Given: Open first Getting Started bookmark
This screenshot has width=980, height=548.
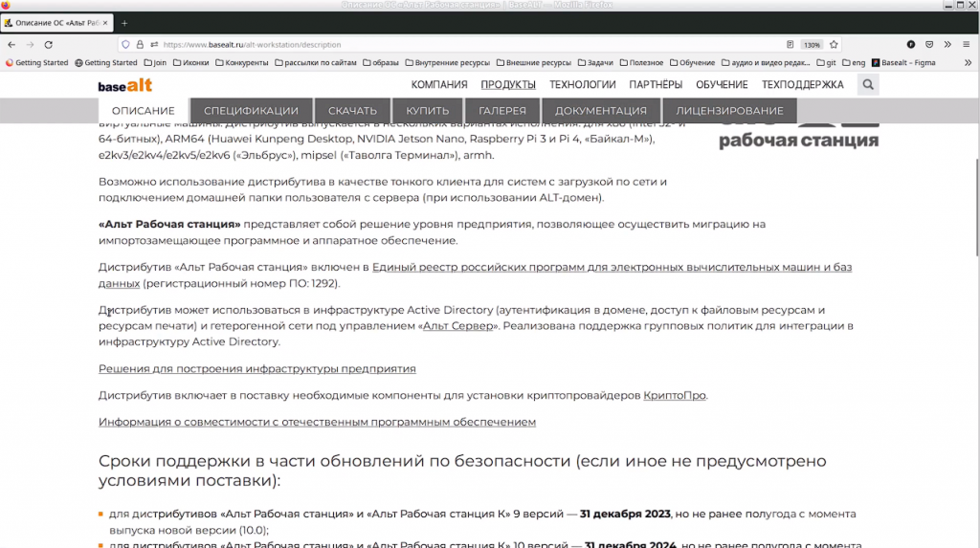Looking at the screenshot, I should point(37,62).
